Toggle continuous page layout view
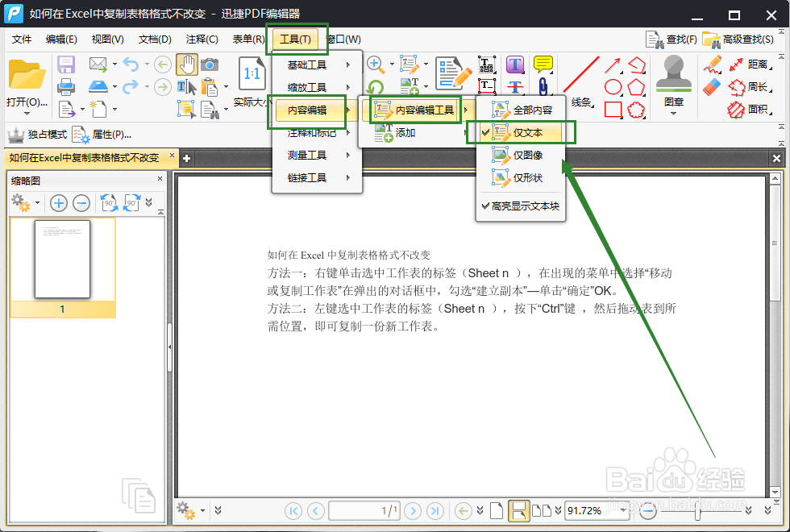Viewport: 790px width, 532px height. pyautogui.click(x=519, y=511)
